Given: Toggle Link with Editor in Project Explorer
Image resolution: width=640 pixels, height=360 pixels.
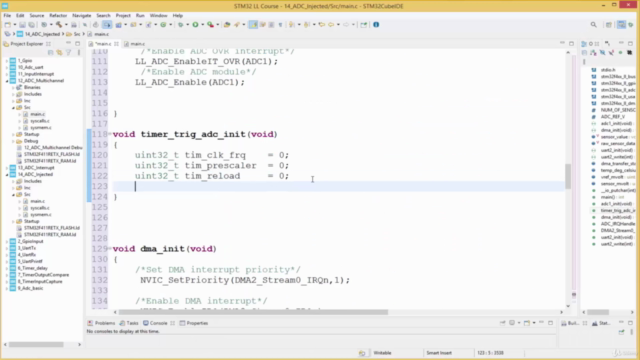Looking at the screenshot, I should pyautogui.click(x=60, y=52).
